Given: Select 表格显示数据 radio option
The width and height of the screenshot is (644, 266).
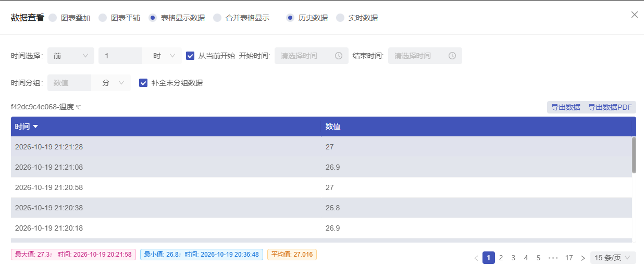Looking at the screenshot, I should click(153, 18).
